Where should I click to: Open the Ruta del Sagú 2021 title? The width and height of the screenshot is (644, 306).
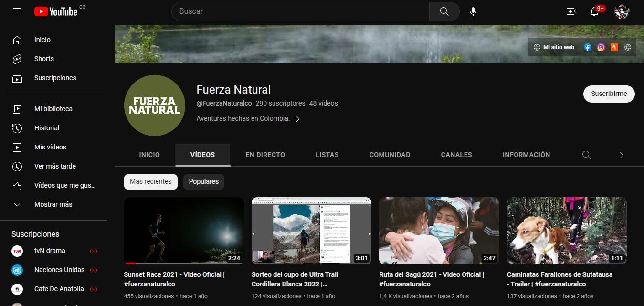tap(432, 279)
